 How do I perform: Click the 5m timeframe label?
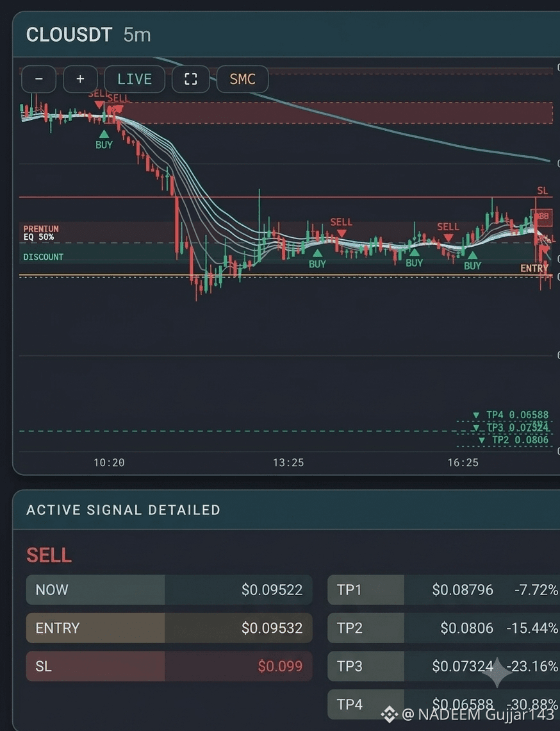pos(137,35)
